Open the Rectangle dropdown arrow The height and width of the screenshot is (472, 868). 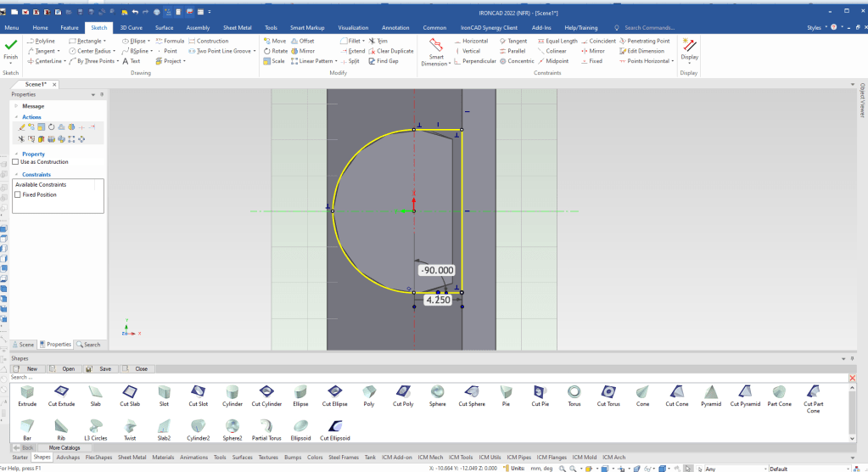point(105,41)
